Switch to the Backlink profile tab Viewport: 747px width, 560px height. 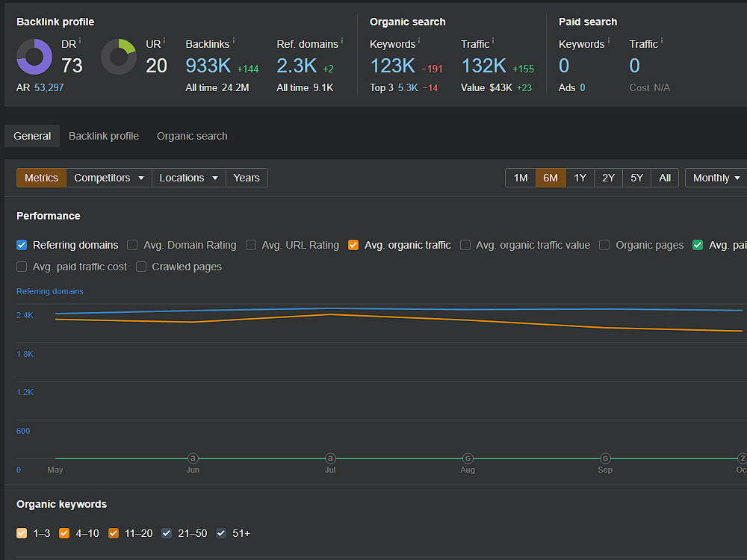(104, 136)
